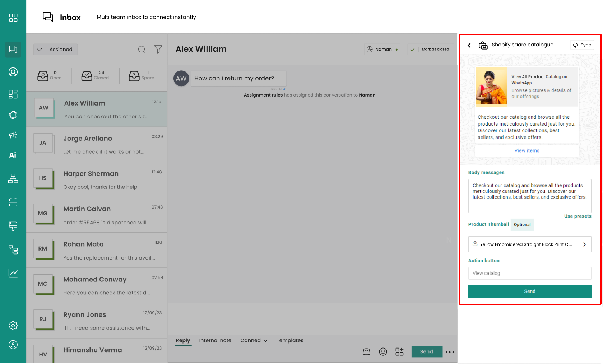Go back using the catalogue back arrow

[469, 45]
